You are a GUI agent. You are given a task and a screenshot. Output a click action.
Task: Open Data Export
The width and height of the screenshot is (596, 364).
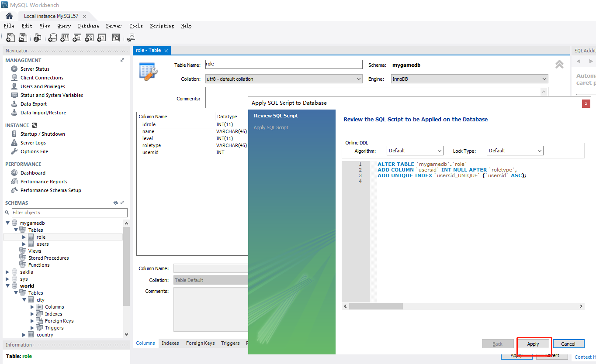click(33, 104)
